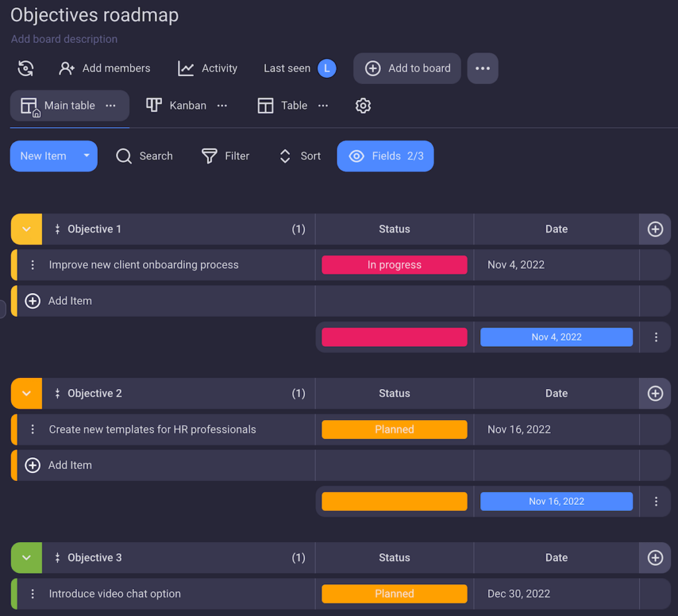Open the Filter funnel option
This screenshot has width=678, height=616.
click(209, 156)
